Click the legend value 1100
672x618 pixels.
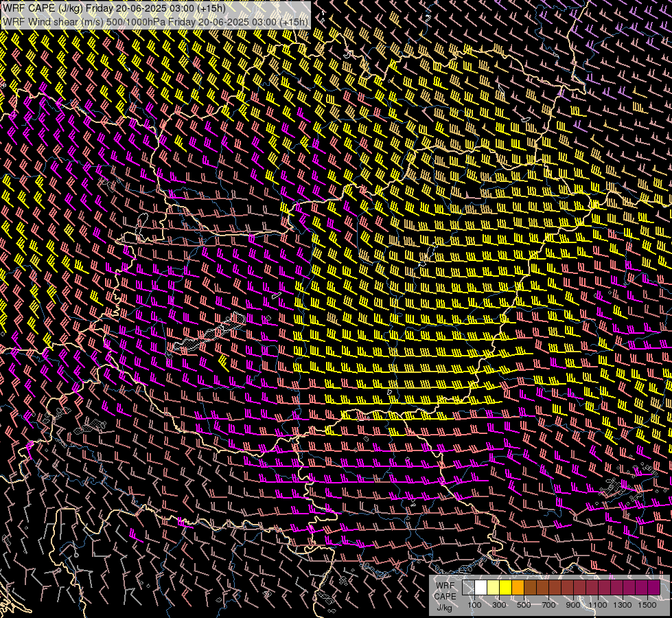click(x=597, y=605)
